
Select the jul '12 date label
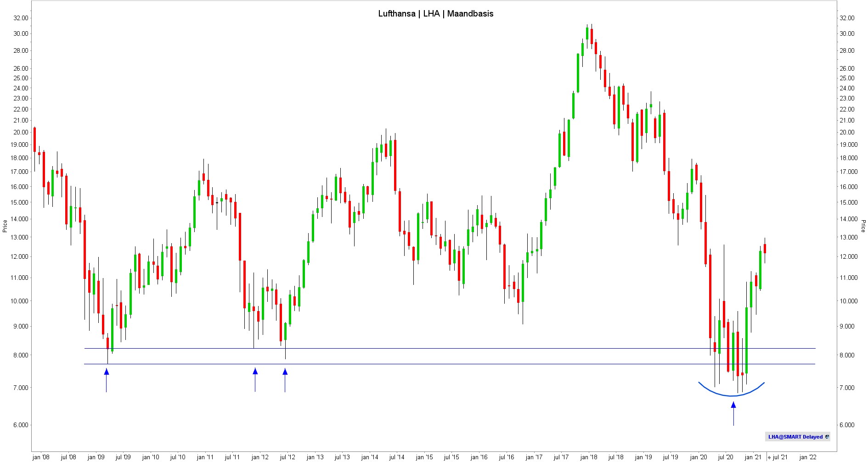tap(287, 457)
